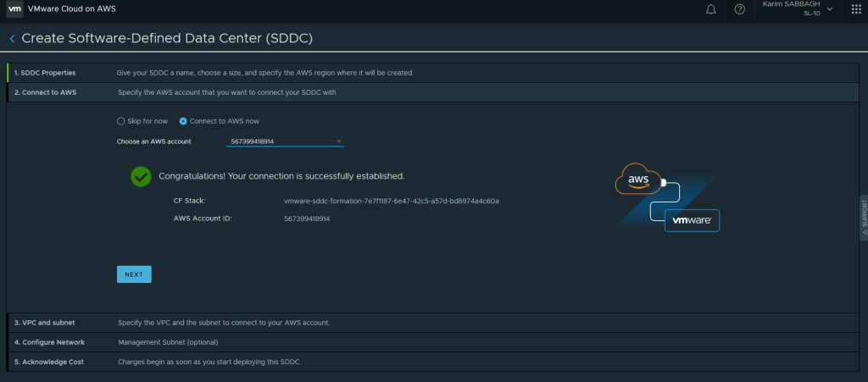Image resolution: width=868 pixels, height=382 pixels.
Task: Click the AWS Account ID: label
Action: [x=203, y=219]
